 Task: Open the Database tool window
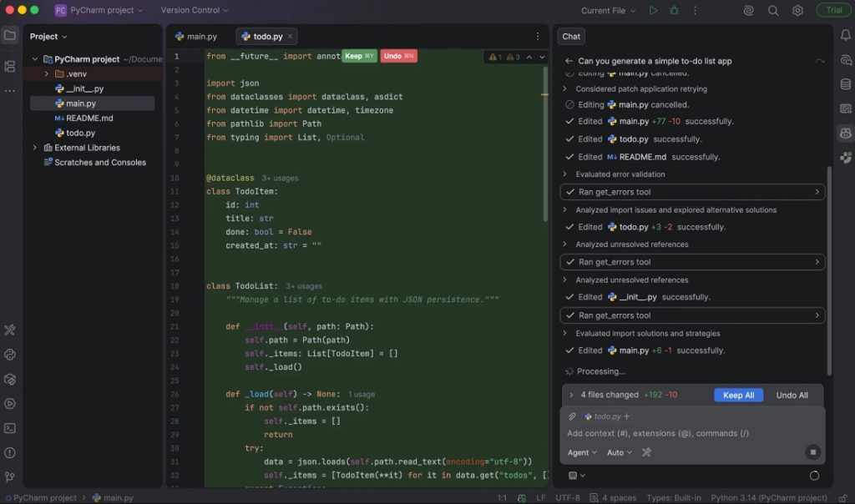pyautogui.click(x=845, y=84)
